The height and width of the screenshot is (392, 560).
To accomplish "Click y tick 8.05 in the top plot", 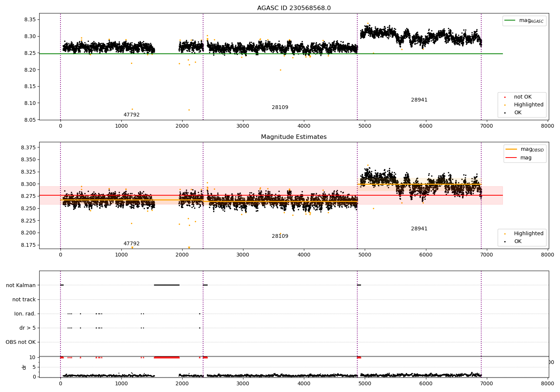I will click(29, 120).
